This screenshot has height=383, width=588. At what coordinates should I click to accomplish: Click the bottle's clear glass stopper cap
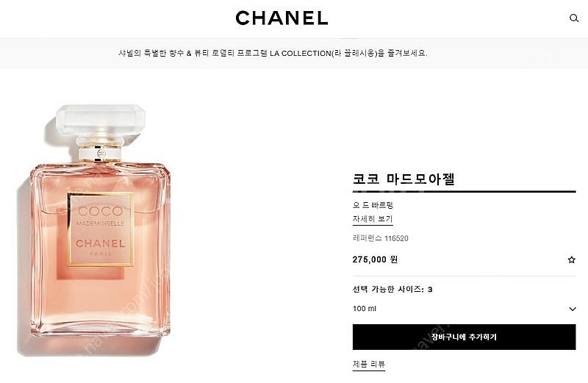click(x=100, y=119)
